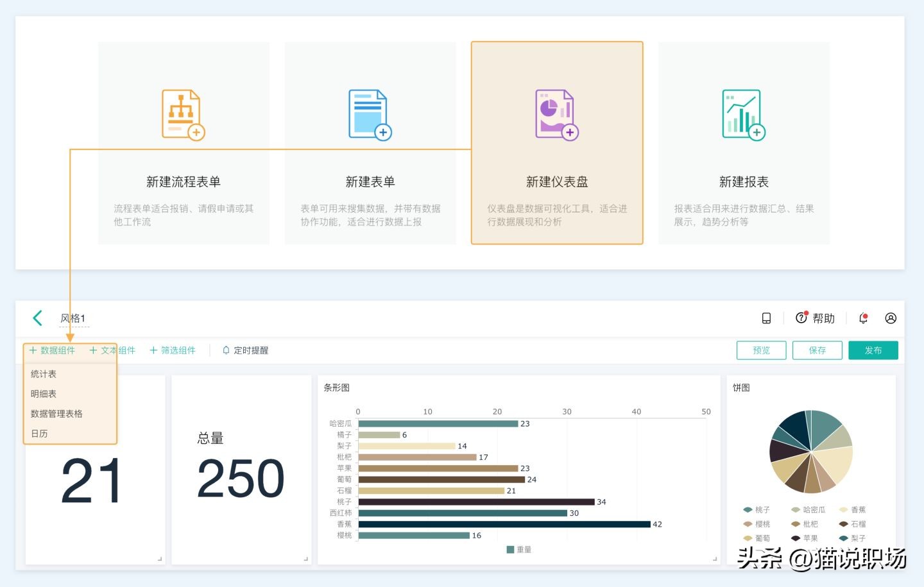The width and height of the screenshot is (924, 587).
Task: Click the 枇杷 bar valued 17
Action: click(417, 457)
